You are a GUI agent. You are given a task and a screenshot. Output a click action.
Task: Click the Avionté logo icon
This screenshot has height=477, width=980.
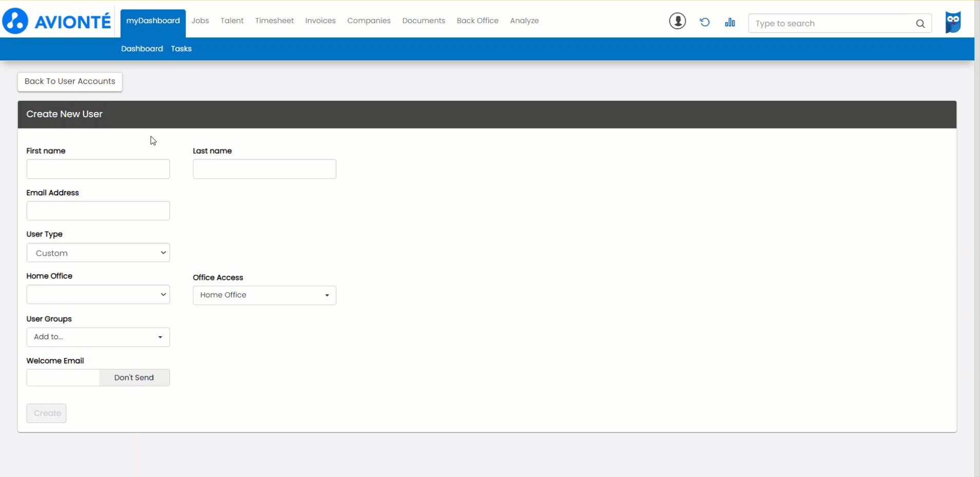coord(15,21)
